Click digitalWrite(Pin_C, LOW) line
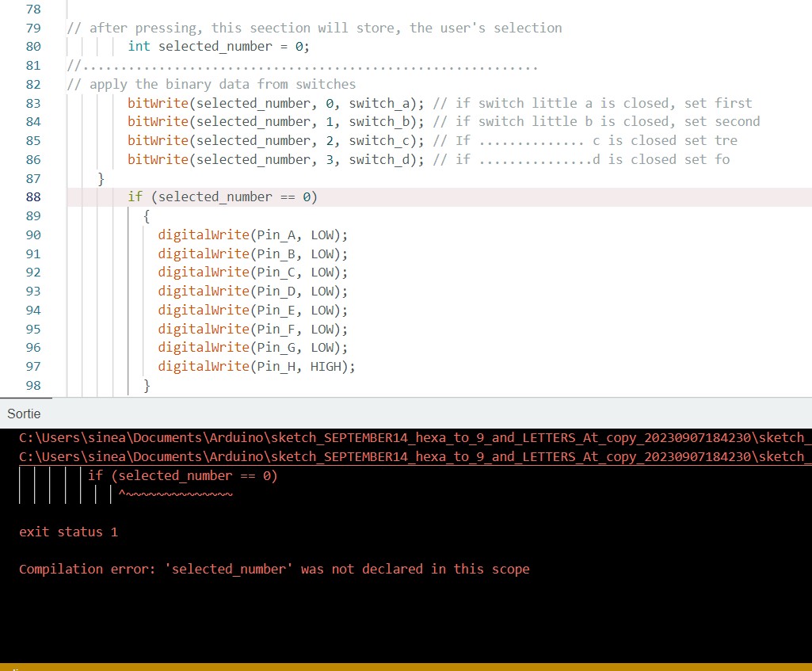Screen dimensions: 812x671 click(x=253, y=273)
